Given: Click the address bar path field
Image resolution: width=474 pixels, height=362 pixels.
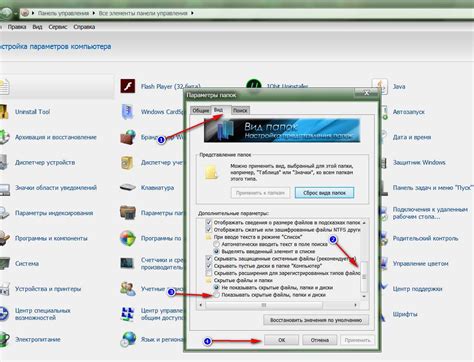Looking at the screenshot, I should tap(247, 13).
